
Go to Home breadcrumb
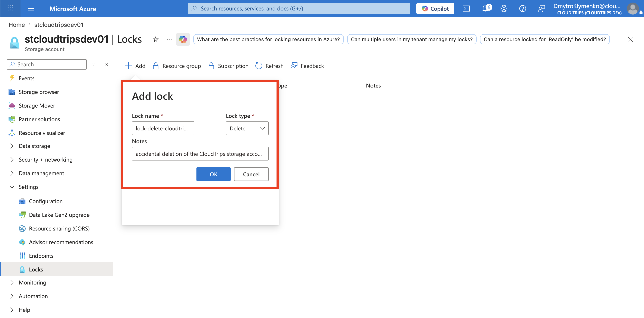tap(16, 25)
